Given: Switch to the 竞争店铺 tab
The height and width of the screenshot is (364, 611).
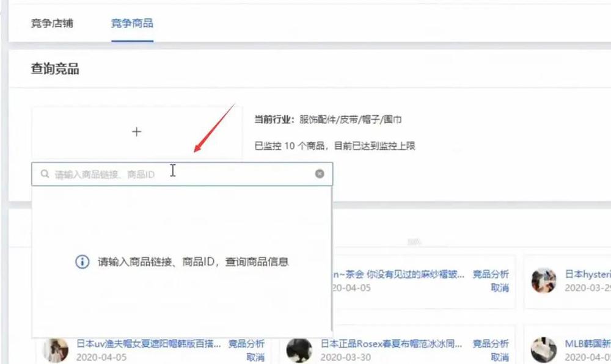Looking at the screenshot, I should tap(52, 24).
